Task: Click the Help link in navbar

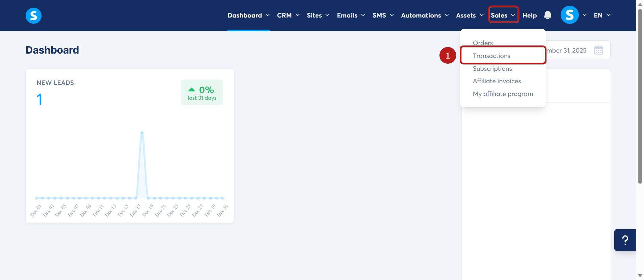Action: 530,15
